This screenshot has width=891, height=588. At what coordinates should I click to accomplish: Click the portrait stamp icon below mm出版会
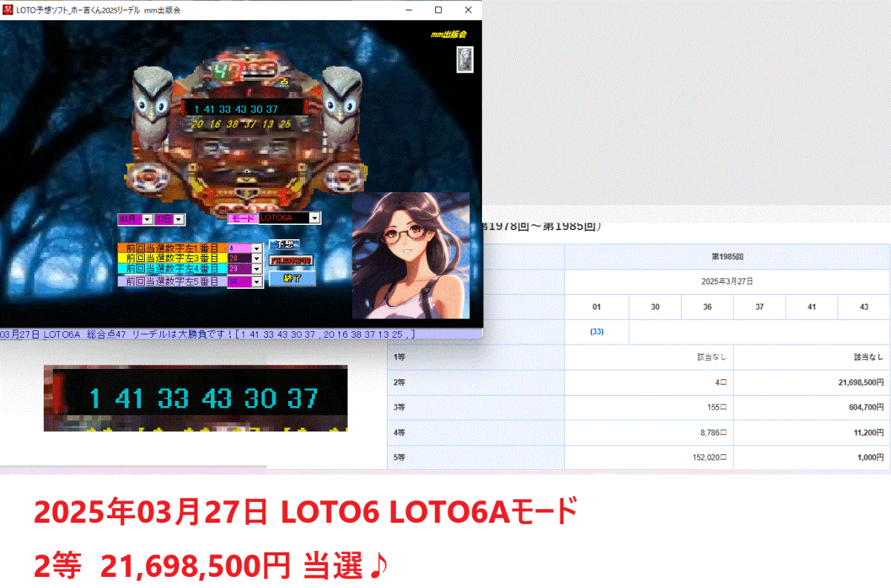point(464,60)
